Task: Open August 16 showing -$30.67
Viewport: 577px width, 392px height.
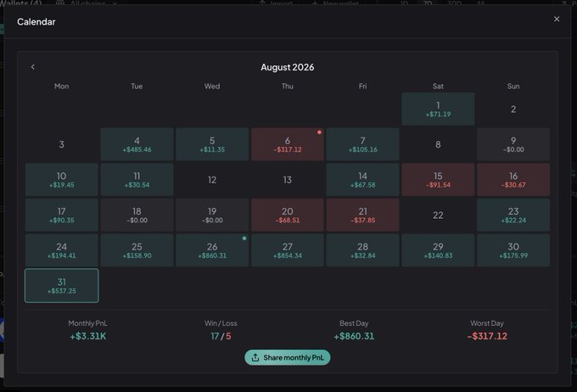Action: click(x=513, y=180)
